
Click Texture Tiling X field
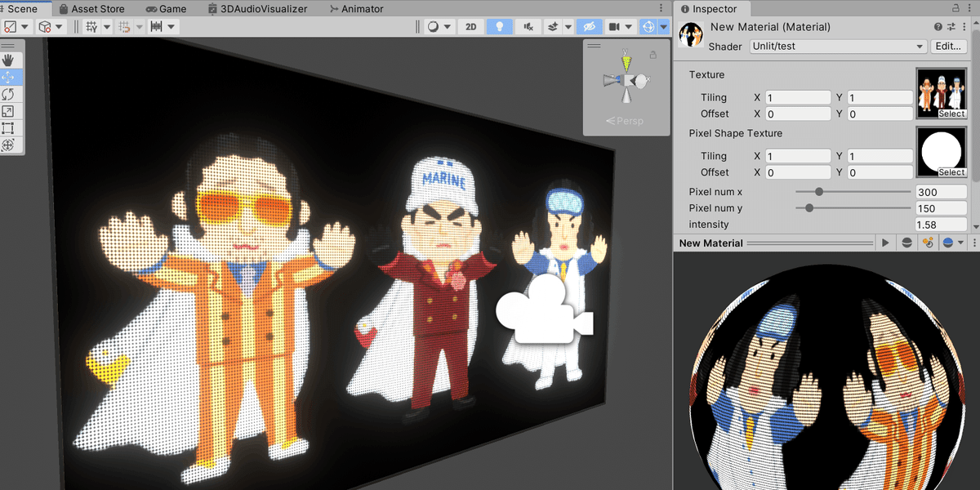pos(798,97)
